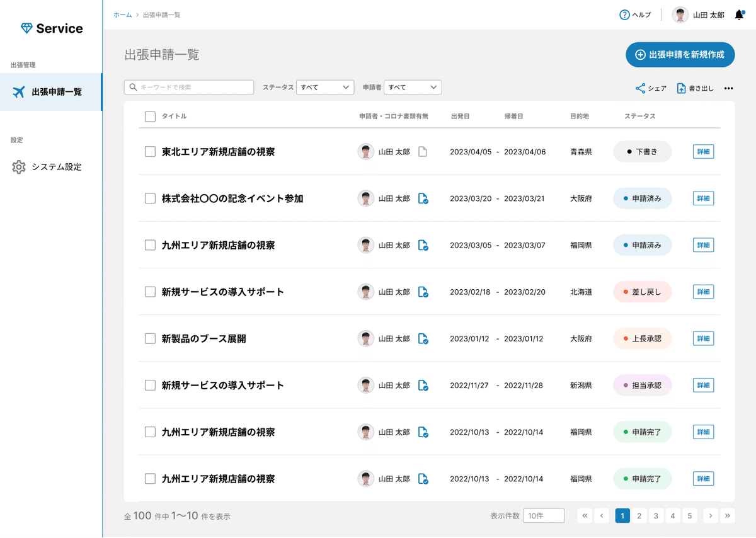Click the 目的地 column header

click(580, 116)
